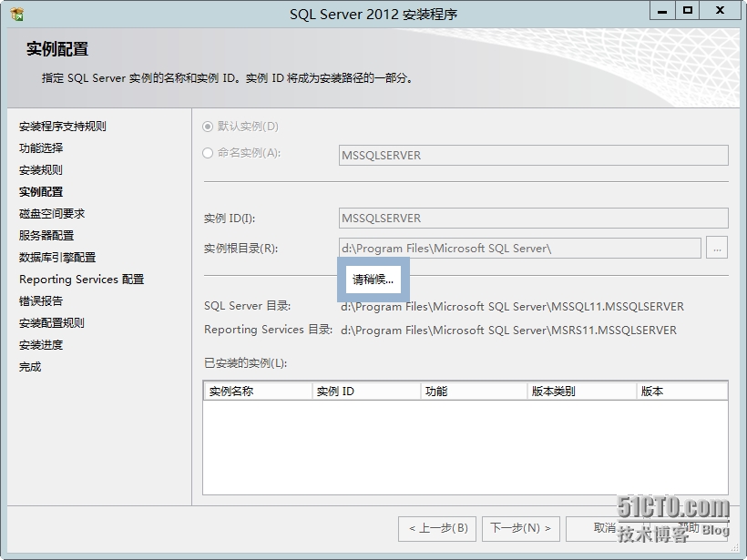
Task: Click the SQL Server 目录 path text
Action: [x=512, y=306]
